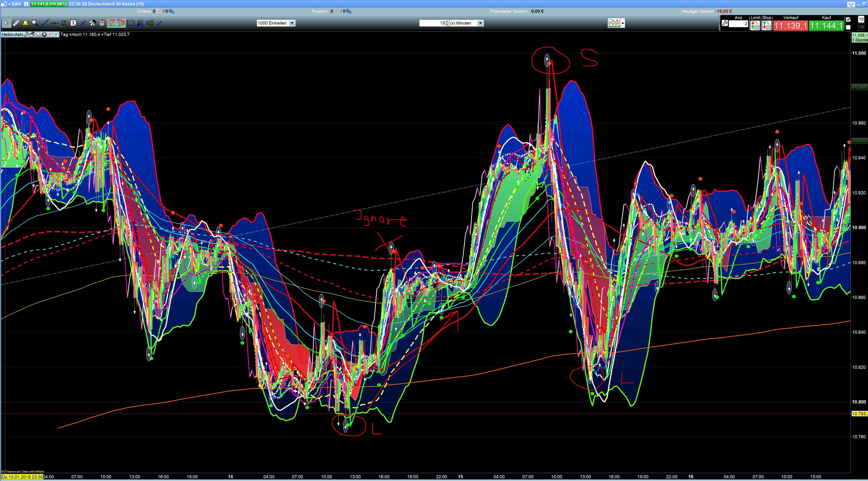Click the Anz quantity input field
The image size is (868, 481).
coord(738,24)
